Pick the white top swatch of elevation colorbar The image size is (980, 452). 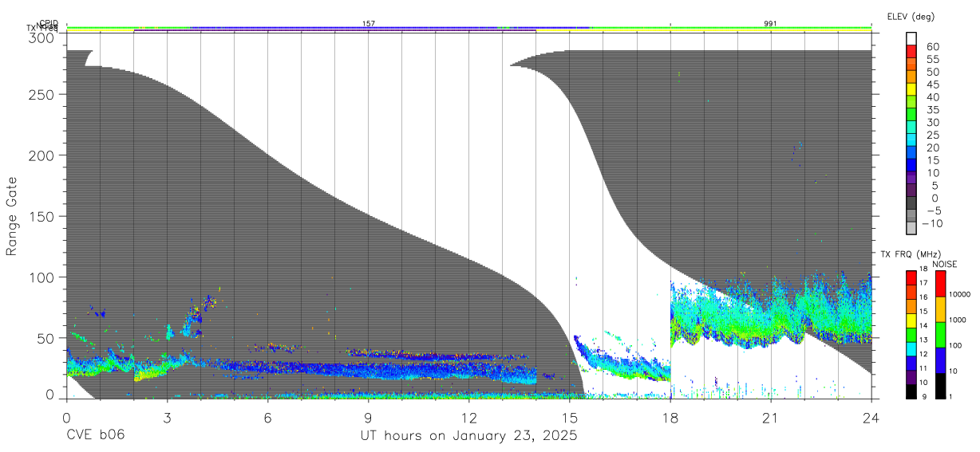(911, 38)
